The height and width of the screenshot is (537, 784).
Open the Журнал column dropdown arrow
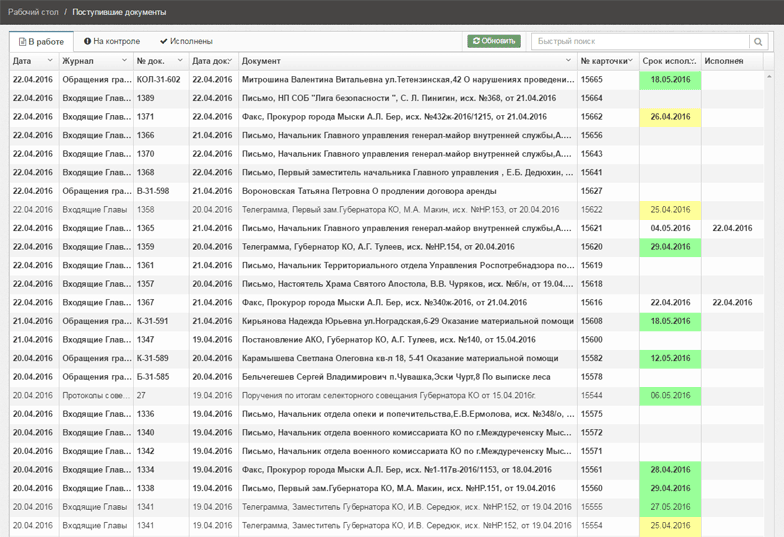[124, 60]
